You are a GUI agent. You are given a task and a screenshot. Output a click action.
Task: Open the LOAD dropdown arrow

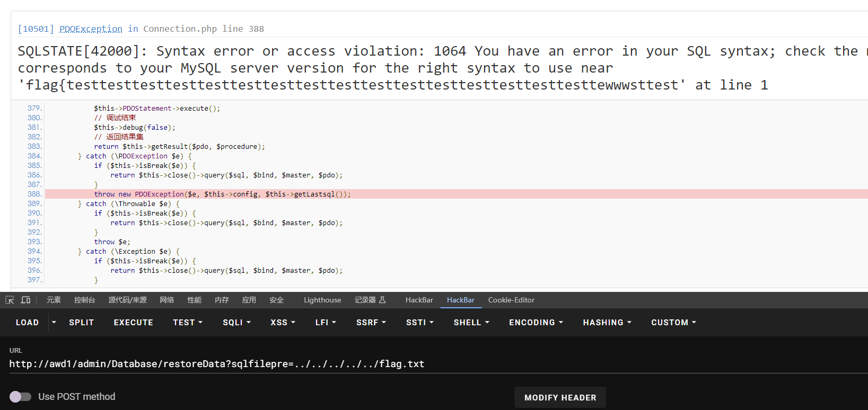click(x=54, y=322)
